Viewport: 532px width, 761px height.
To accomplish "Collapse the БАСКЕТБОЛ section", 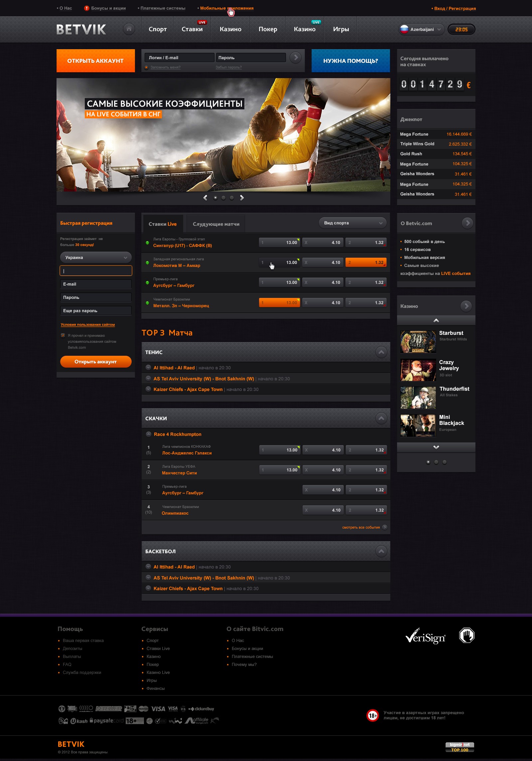I will pos(381,551).
